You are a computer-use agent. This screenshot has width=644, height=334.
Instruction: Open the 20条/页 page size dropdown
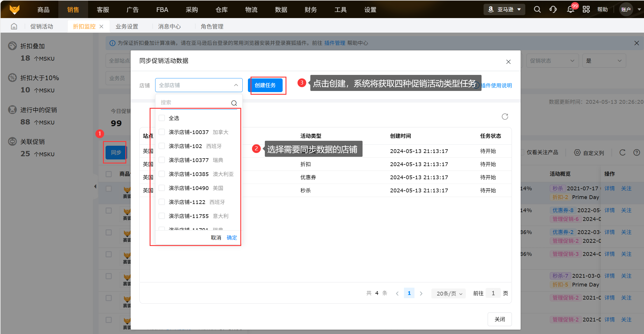[449, 293]
